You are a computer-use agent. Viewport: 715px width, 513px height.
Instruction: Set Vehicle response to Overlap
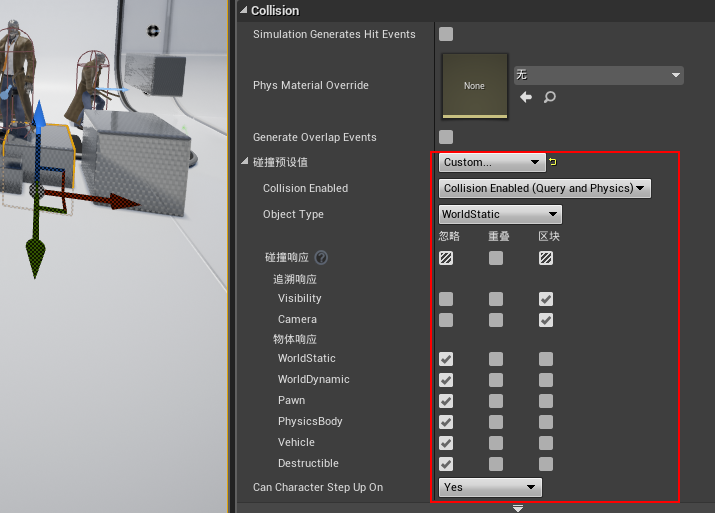496,443
